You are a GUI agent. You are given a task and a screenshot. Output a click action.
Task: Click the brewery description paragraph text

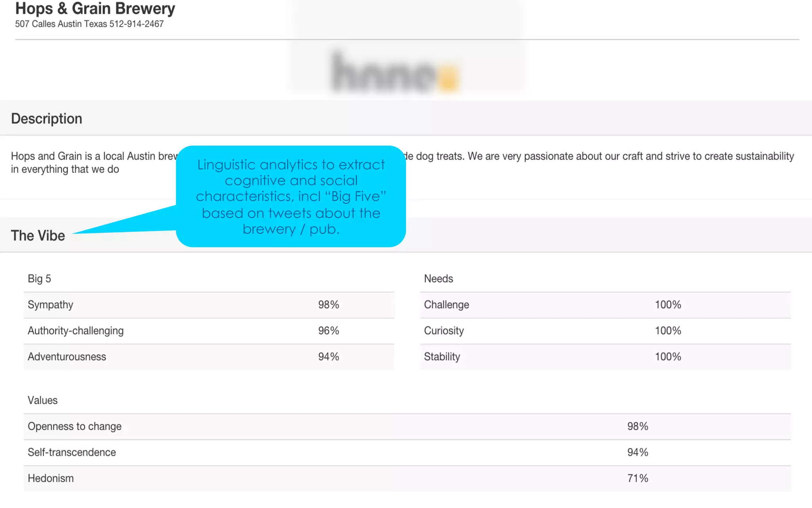(402, 162)
